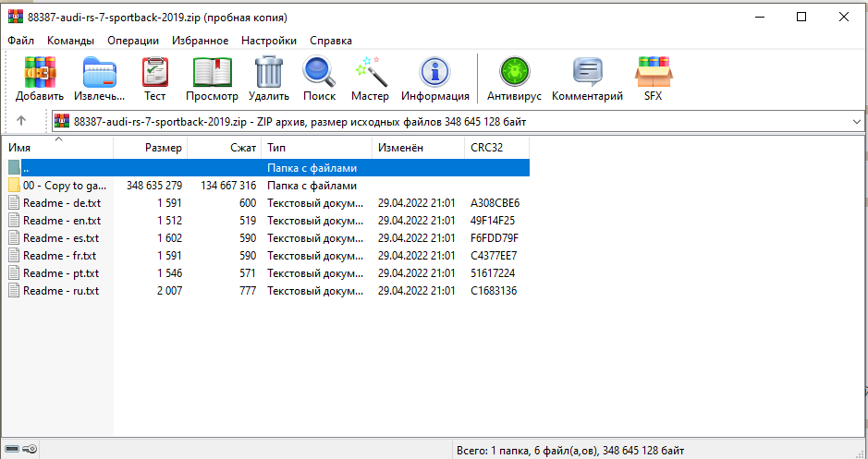This screenshot has height=459, width=868.
Task: Select the file name Readme - pt.txt
Action: click(x=61, y=273)
